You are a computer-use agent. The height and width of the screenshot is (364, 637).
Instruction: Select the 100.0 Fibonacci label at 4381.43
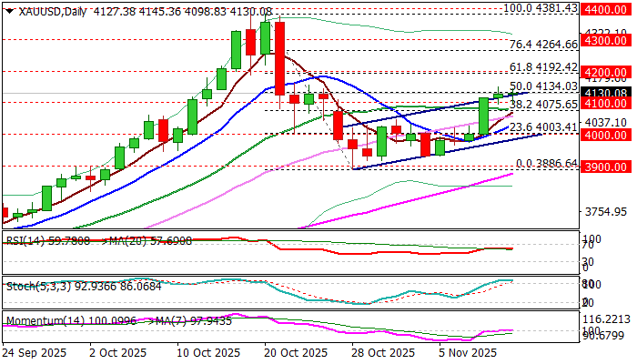(x=541, y=7)
